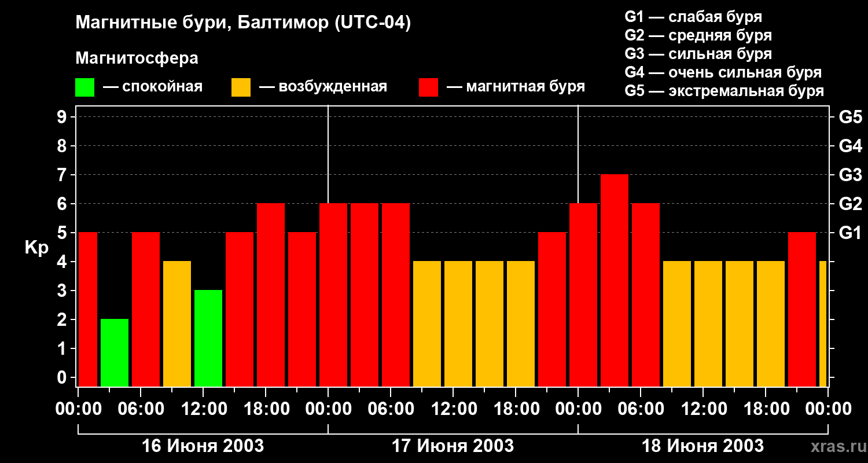Click the date label '18 Июня 2003'
Screen dimensions: 868x463
703,446
